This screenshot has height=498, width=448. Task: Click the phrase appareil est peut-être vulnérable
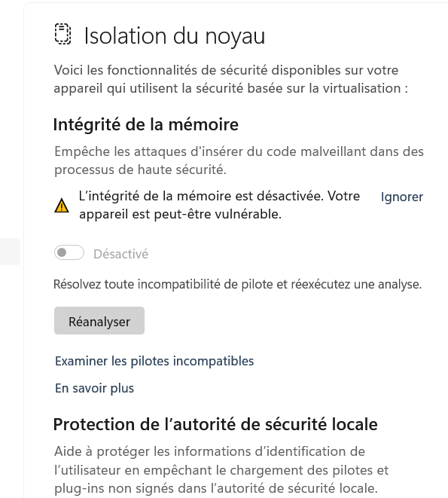coord(180,215)
